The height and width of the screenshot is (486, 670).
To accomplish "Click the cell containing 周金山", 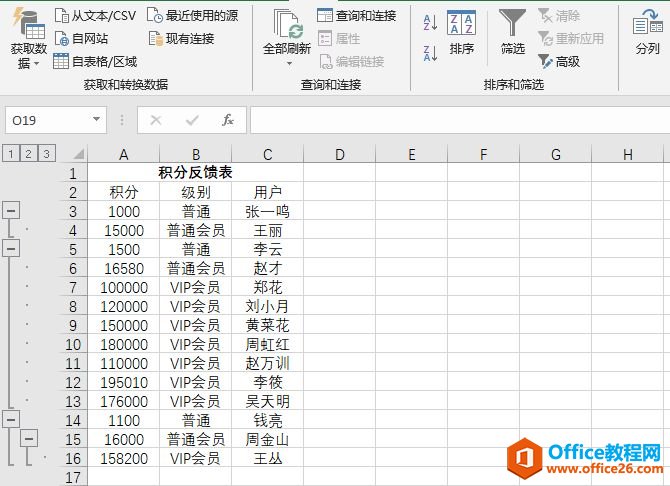I will point(267,439).
